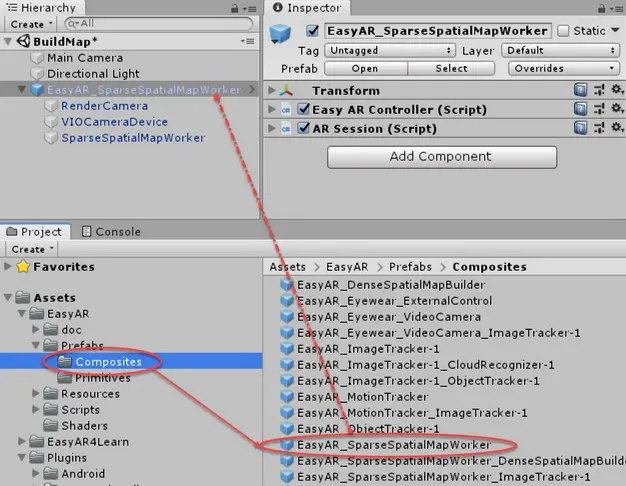Open the Static options dropdown arrow
626x486 pixels.
tap(615, 30)
